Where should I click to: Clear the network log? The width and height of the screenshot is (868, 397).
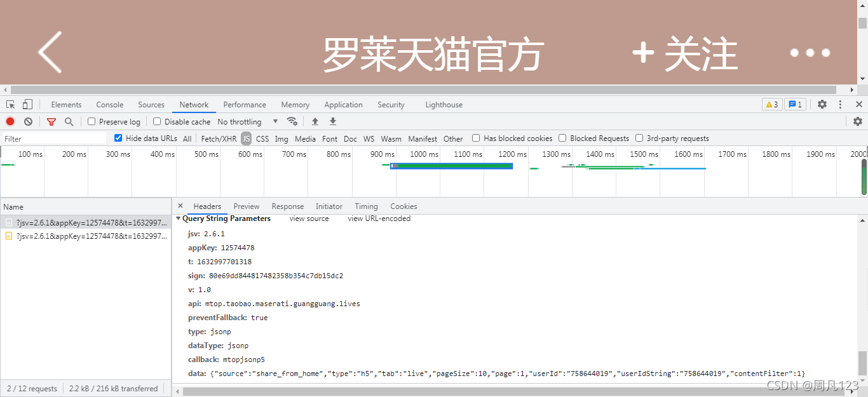tap(28, 121)
